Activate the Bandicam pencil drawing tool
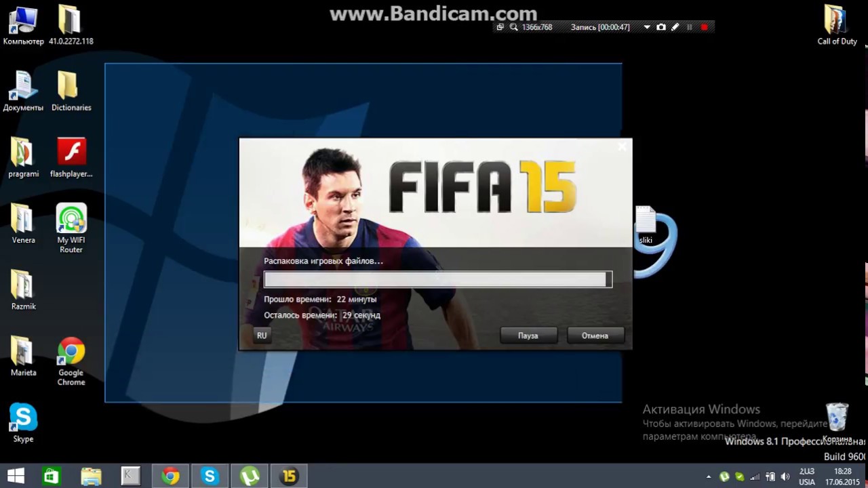 (675, 27)
